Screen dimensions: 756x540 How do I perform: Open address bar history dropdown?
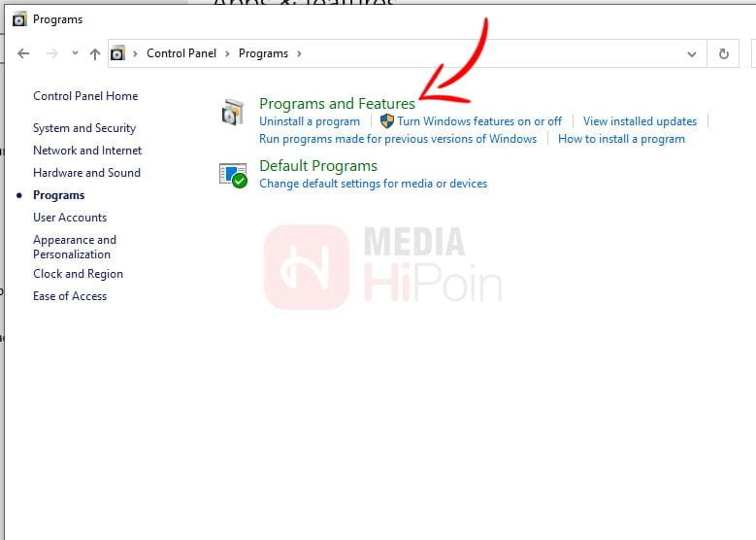(x=691, y=54)
